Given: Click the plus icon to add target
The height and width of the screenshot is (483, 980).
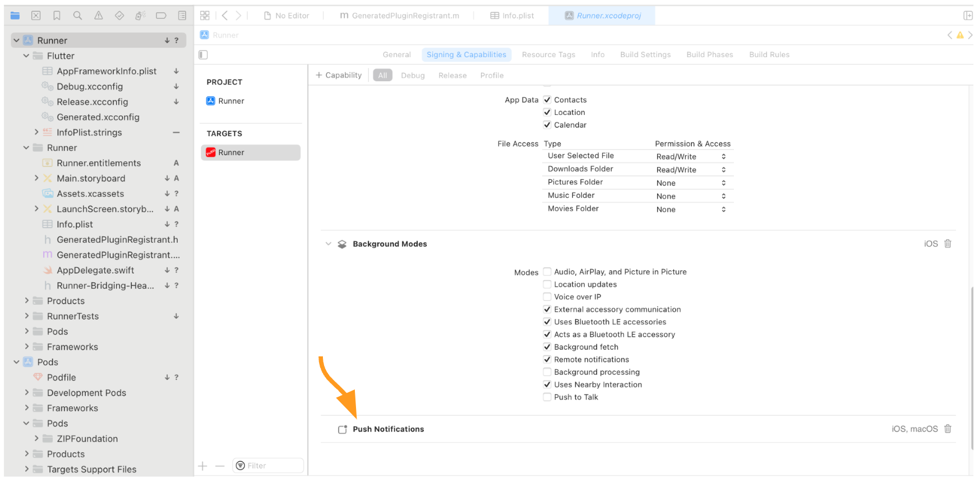Looking at the screenshot, I should [x=203, y=466].
